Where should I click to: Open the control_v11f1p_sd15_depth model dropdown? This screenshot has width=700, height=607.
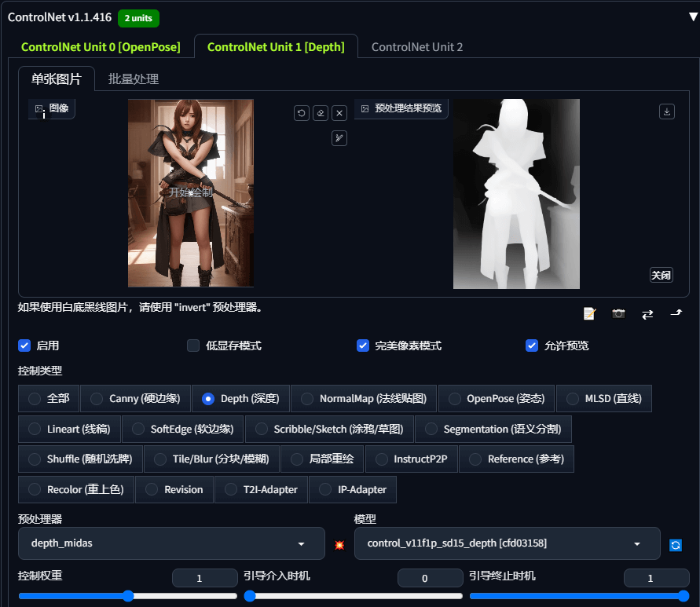click(507, 543)
